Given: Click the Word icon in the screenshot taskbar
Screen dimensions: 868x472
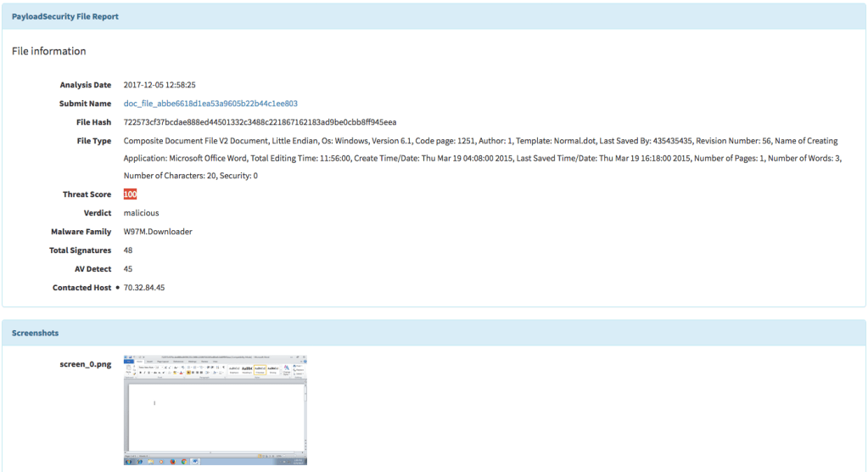Looking at the screenshot, I should pyautogui.click(x=194, y=462).
